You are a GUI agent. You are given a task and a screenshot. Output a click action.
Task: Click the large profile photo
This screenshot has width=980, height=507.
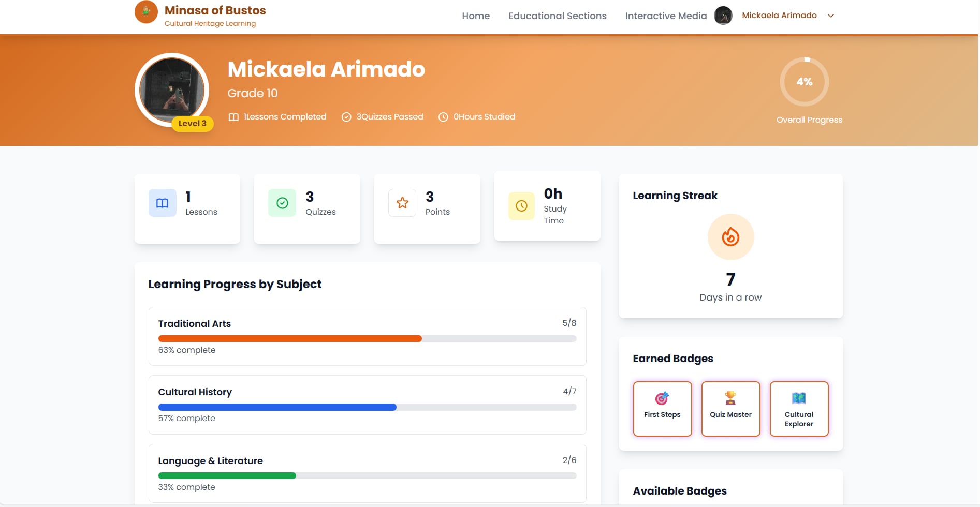coord(172,90)
